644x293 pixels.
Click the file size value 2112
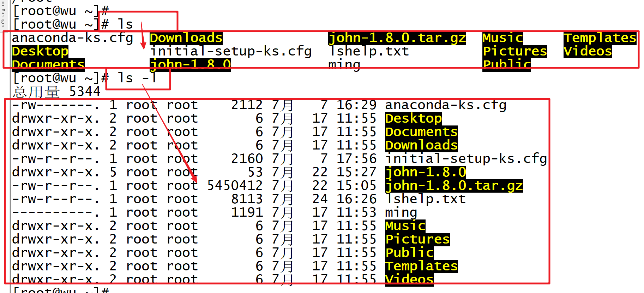coord(247,105)
